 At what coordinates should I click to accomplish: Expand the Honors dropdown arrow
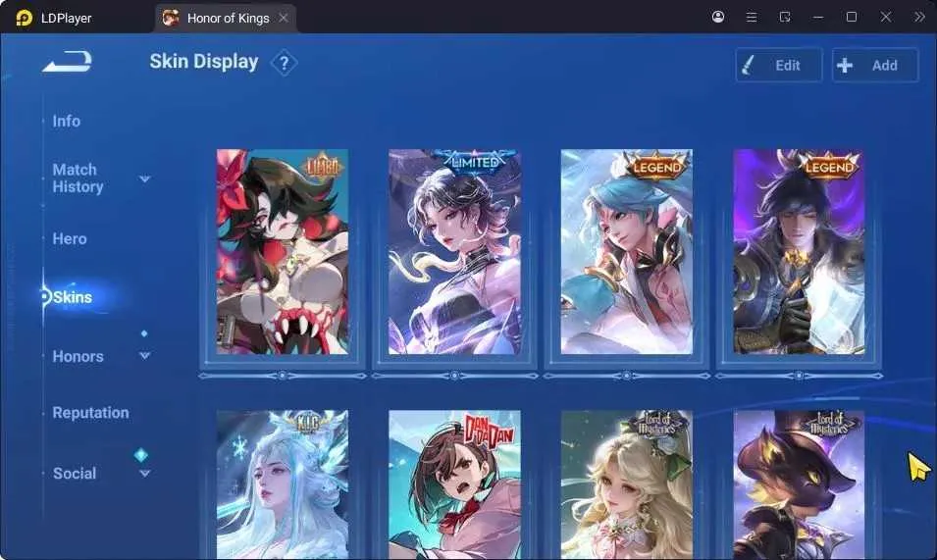pos(144,355)
